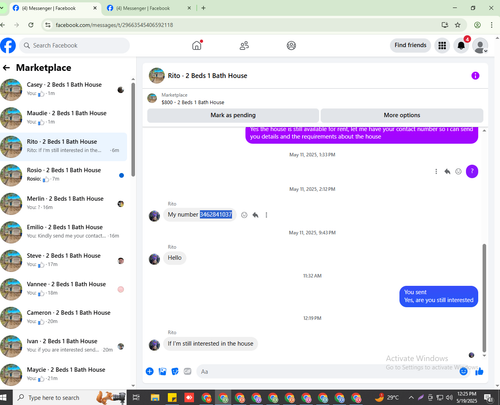Attach a photo via image icon

(x=162, y=371)
